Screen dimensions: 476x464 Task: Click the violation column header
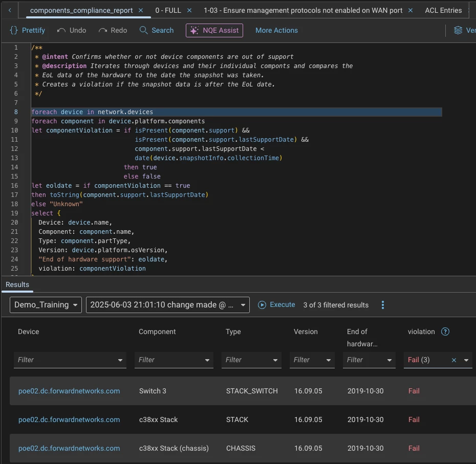pos(421,332)
